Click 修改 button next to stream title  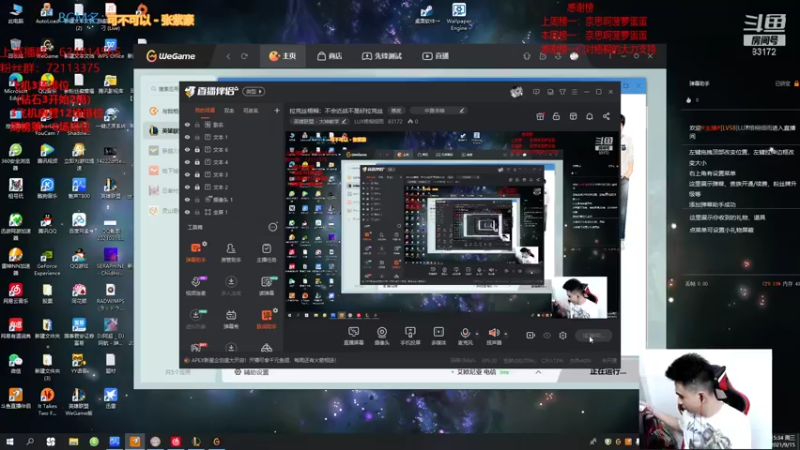396,110
